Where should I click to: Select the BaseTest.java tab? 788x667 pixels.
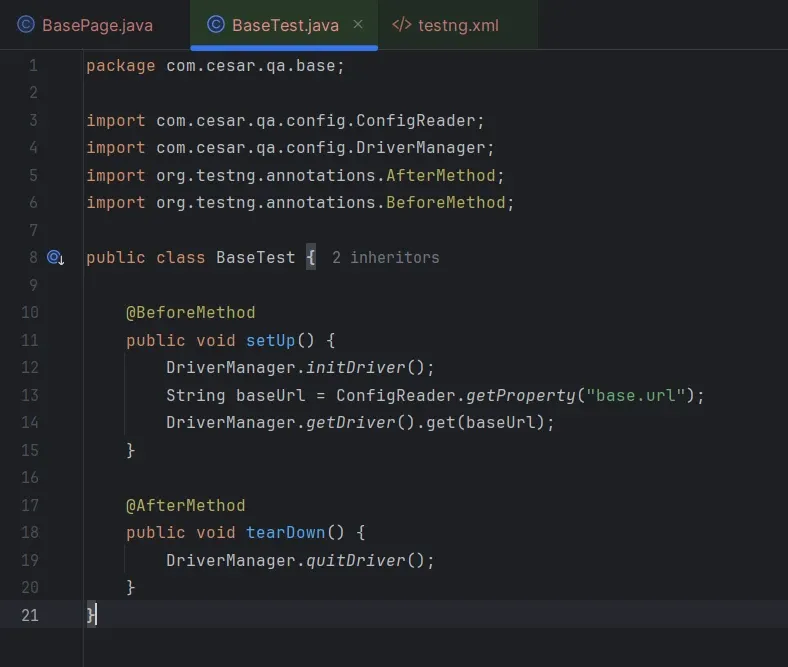[284, 25]
